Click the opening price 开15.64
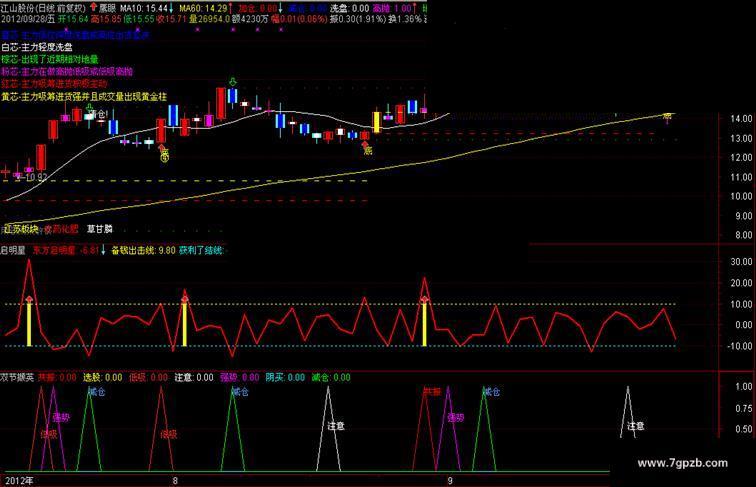This screenshot has width=756, height=487. coord(73,19)
